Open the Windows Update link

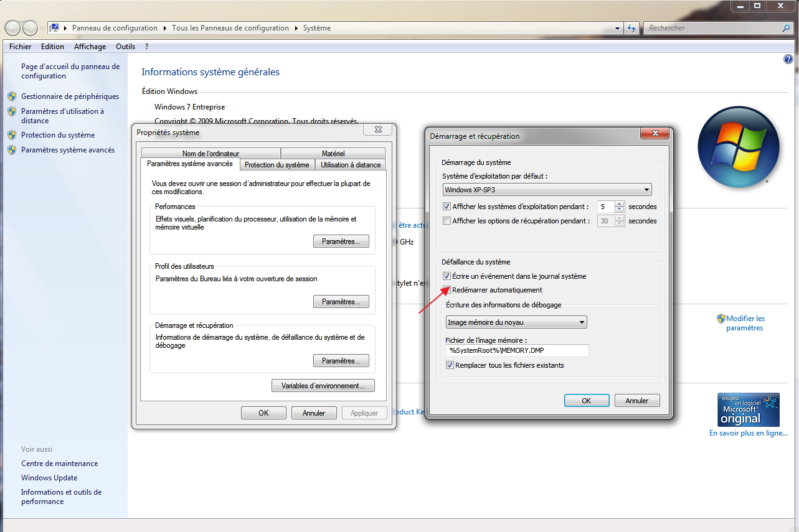point(49,478)
